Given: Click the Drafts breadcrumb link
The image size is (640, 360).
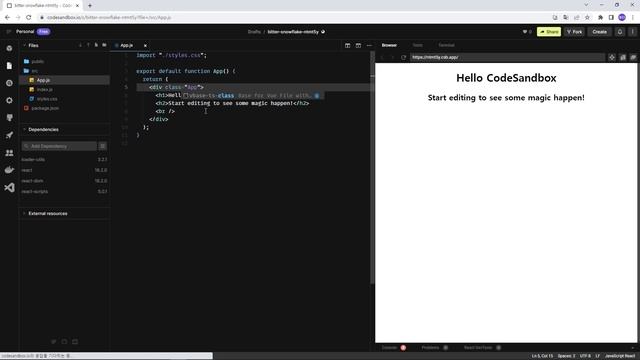Looking at the screenshot, I should (x=254, y=31).
